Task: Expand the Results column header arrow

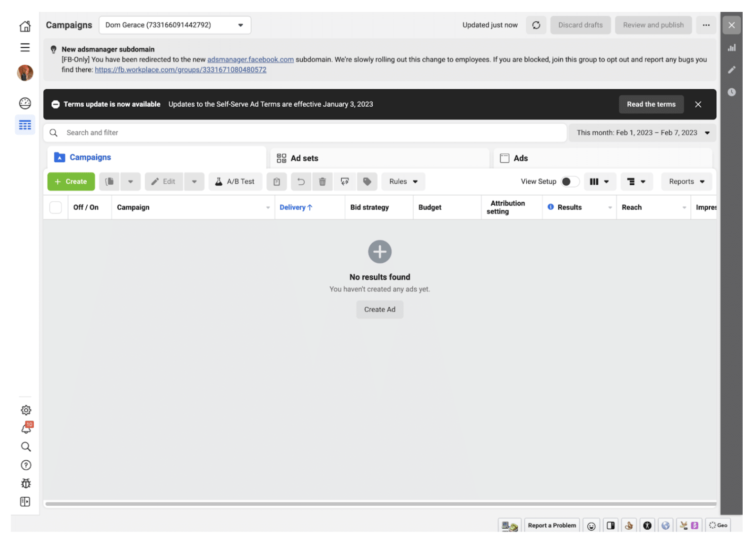Action: point(610,208)
